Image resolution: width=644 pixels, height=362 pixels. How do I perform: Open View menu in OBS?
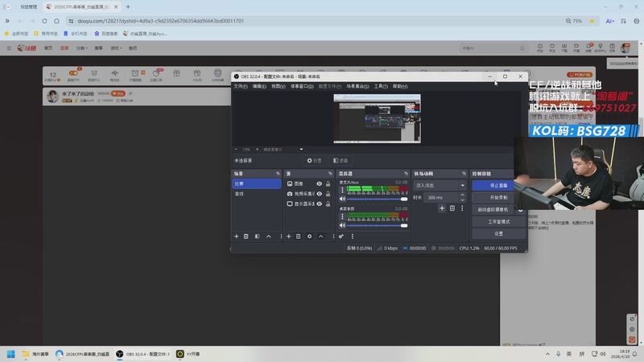(x=278, y=86)
